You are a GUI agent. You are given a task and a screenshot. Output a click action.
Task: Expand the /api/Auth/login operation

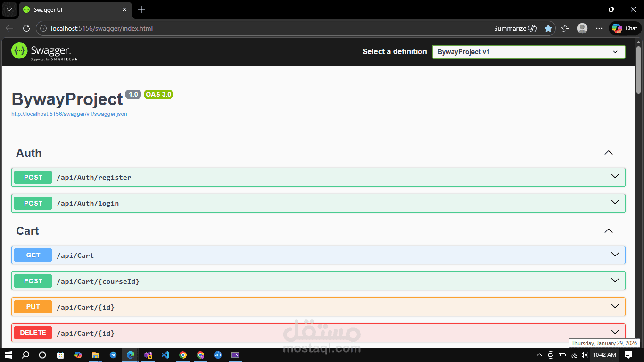coord(614,203)
